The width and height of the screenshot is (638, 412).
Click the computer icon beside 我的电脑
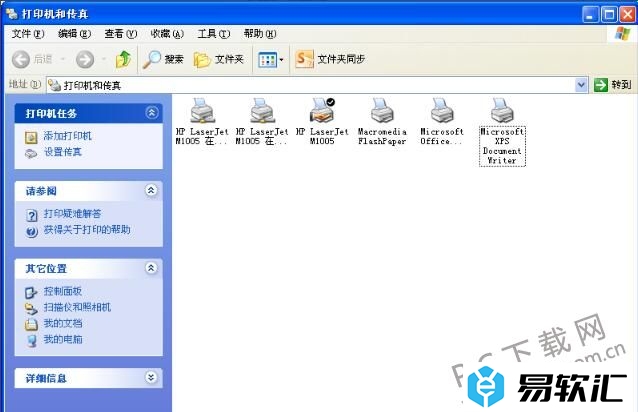(31, 340)
